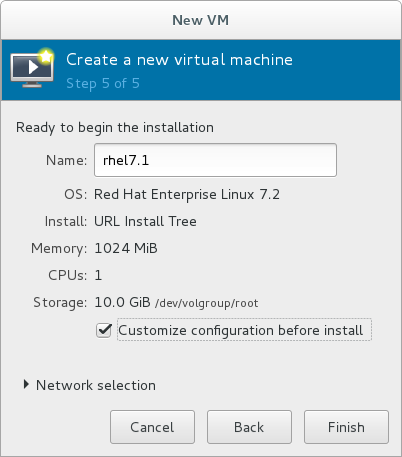Click the New VM title bar

[201, 20]
